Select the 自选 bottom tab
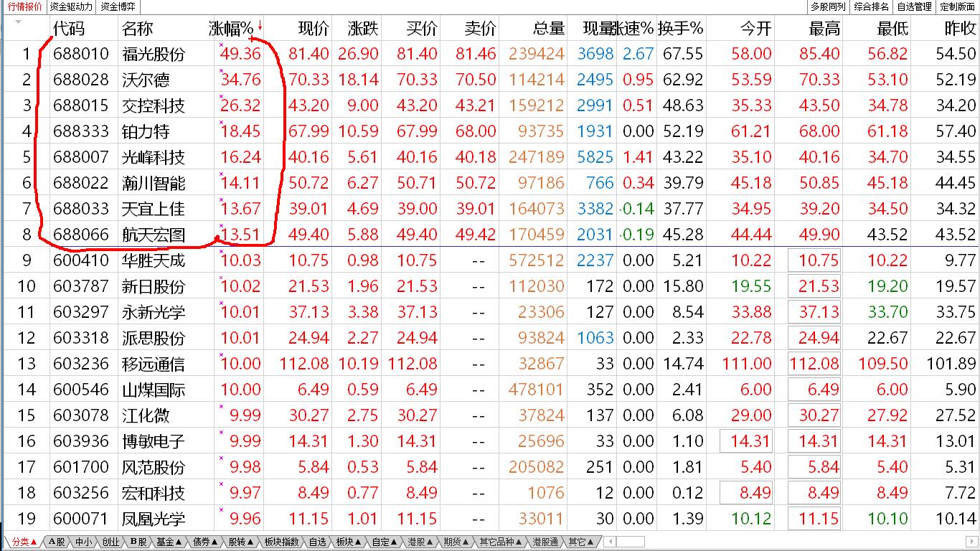The height and width of the screenshot is (551, 980). [317, 542]
